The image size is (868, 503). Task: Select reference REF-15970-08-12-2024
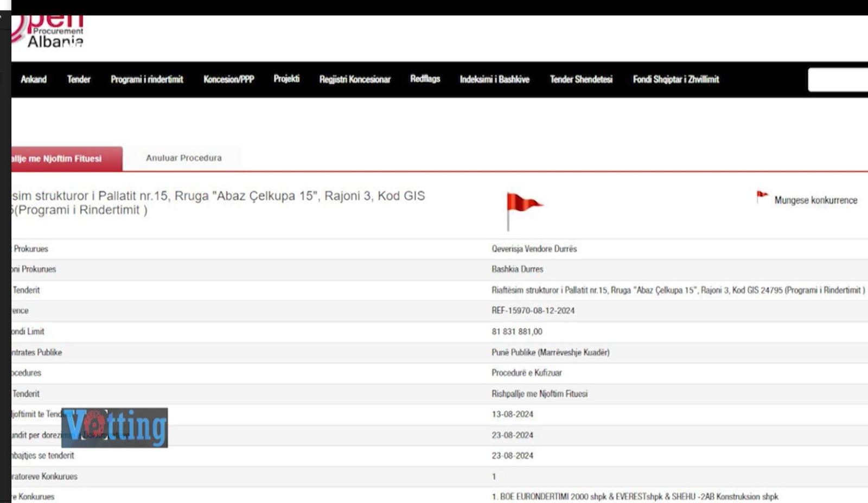tap(533, 310)
